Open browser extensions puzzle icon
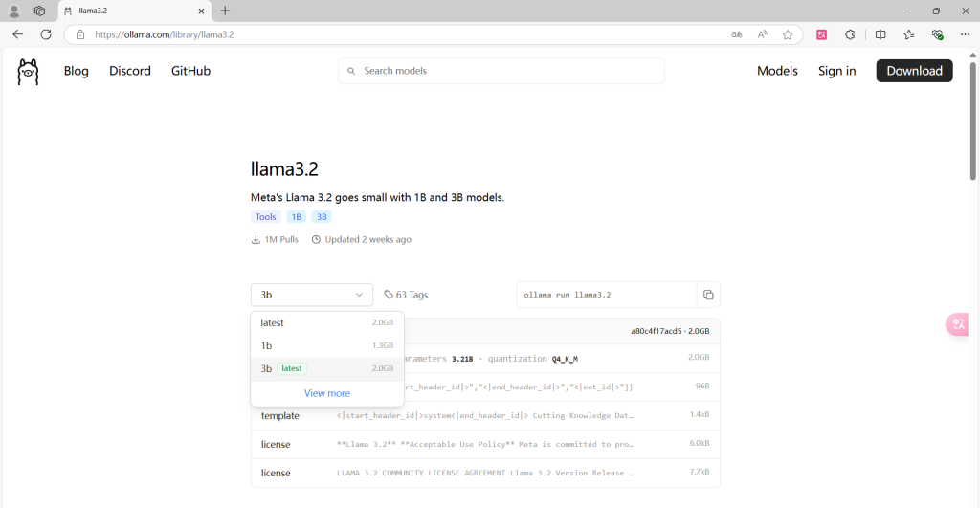 [850, 34]
